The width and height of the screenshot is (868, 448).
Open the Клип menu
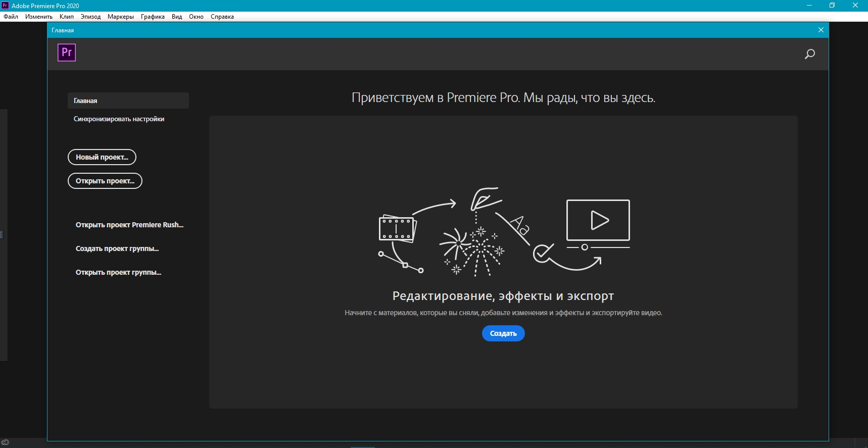[67, 17]
